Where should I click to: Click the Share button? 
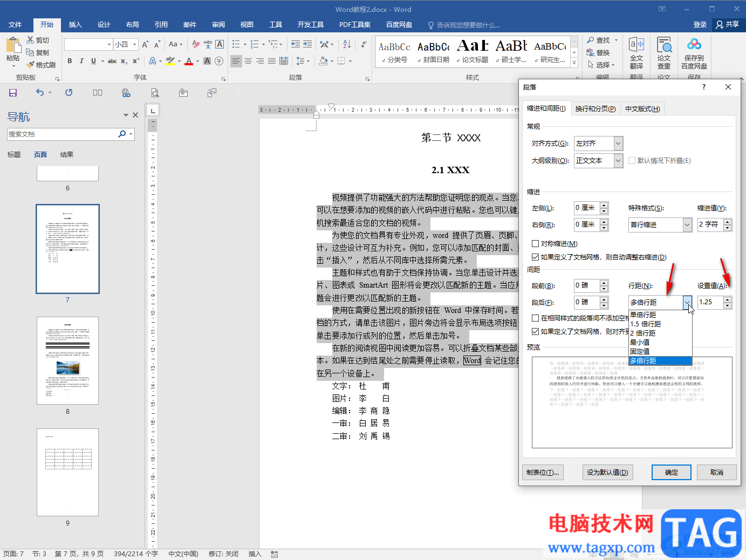727,24
